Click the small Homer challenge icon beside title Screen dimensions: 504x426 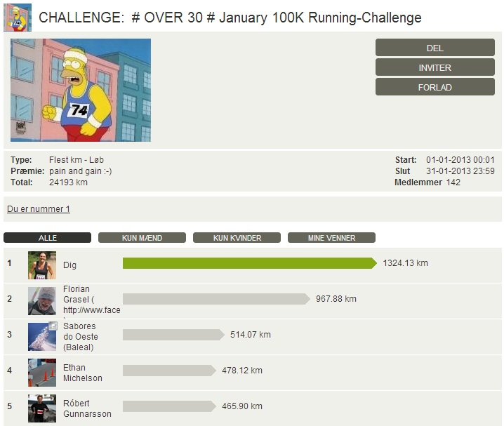point(18,18)
